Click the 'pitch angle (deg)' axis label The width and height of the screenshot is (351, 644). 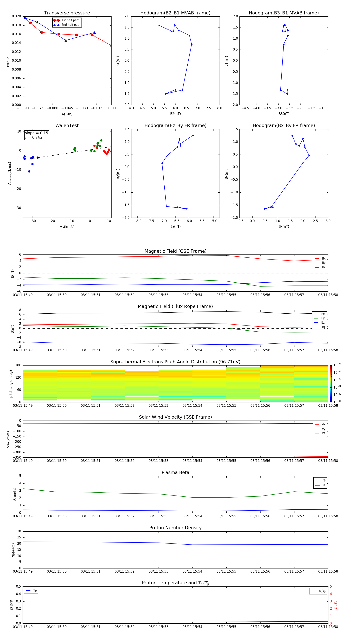[11, 383]
